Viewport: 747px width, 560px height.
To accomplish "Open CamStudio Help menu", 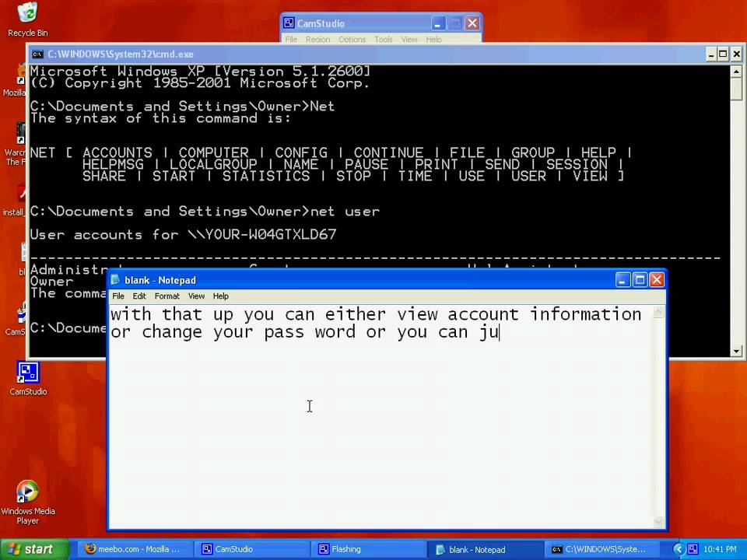I will tap(433, 39).
